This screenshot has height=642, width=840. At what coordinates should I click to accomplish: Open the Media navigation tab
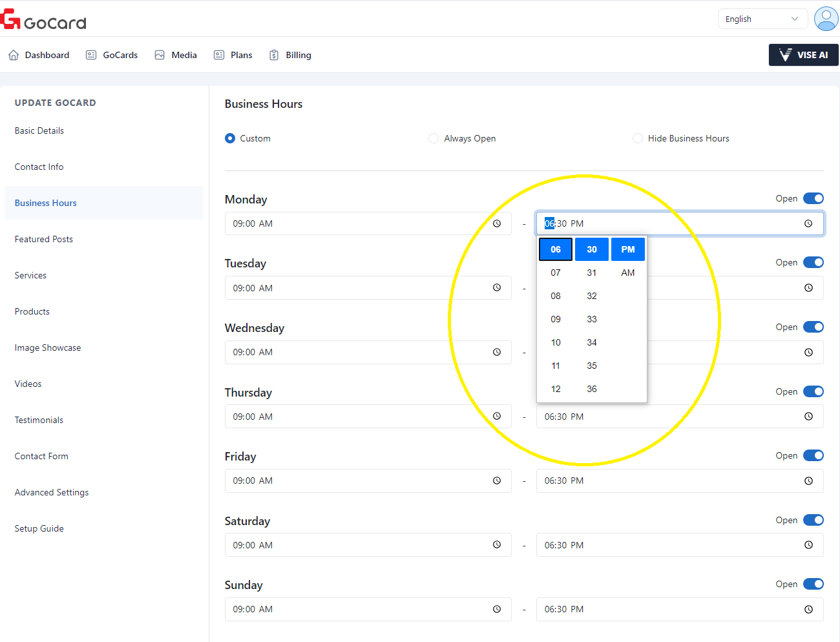[x=176, y=56]
